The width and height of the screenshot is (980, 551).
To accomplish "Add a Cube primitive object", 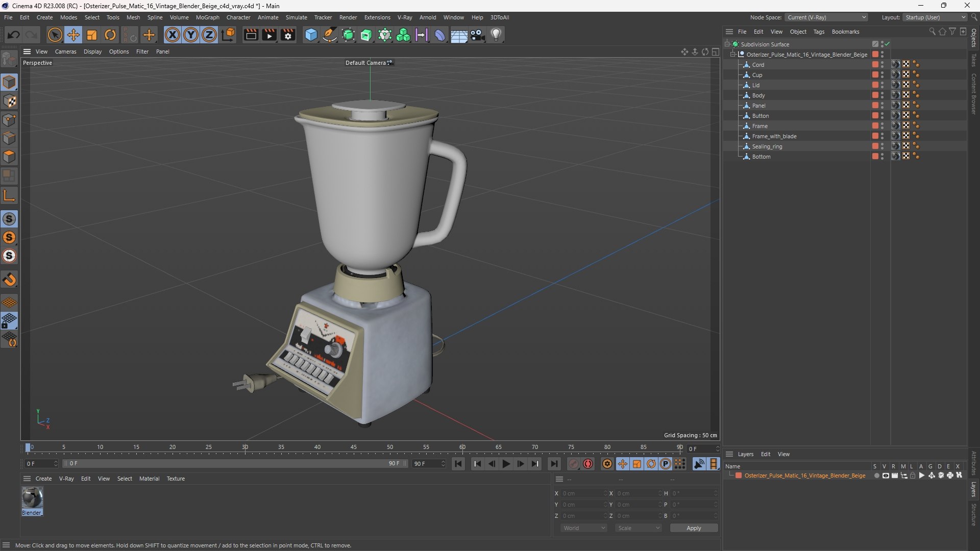I will click(x=311, y=35).
